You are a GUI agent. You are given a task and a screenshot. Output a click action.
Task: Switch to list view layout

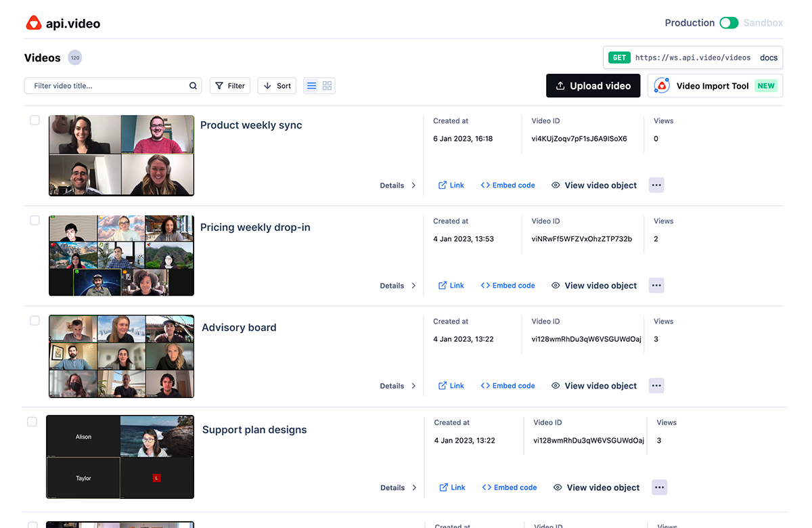coord(311,86)
